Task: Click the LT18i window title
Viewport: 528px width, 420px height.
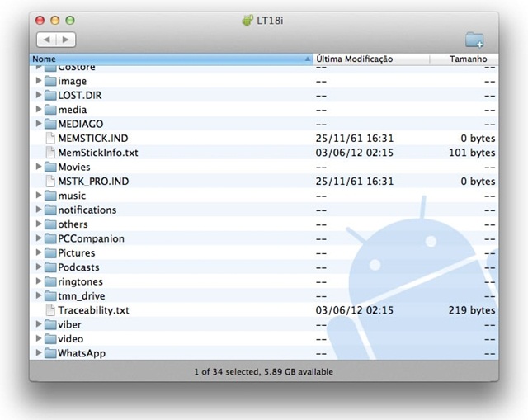Action: click(270, 21)
